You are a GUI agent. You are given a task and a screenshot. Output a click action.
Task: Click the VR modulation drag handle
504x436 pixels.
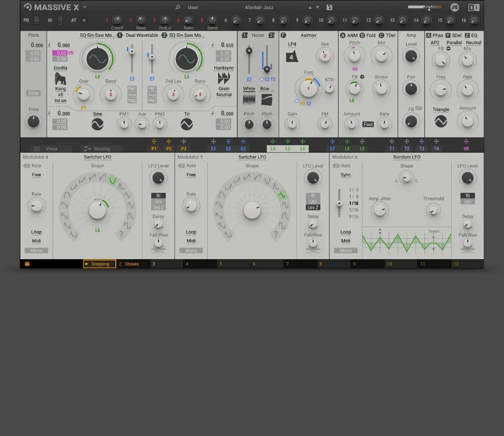coord(466,141)
